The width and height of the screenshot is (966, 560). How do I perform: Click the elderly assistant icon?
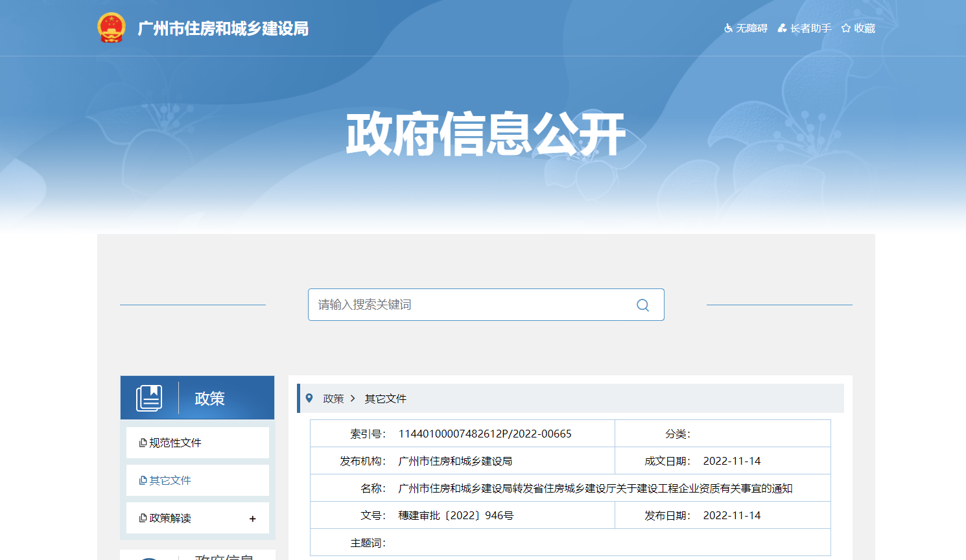pos(782,29)
